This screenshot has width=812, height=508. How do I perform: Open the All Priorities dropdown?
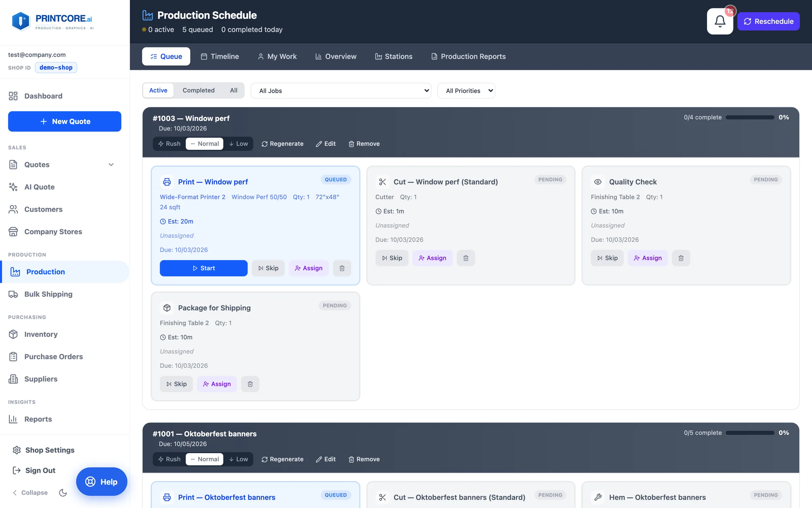(466, 91)
